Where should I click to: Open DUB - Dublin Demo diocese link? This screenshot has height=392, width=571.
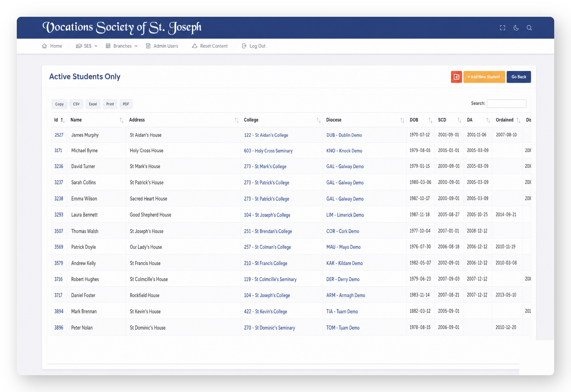point(344,135)
